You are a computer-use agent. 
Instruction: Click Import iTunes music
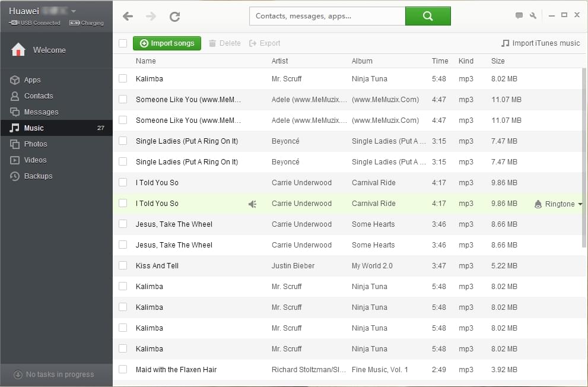point(540,43)
